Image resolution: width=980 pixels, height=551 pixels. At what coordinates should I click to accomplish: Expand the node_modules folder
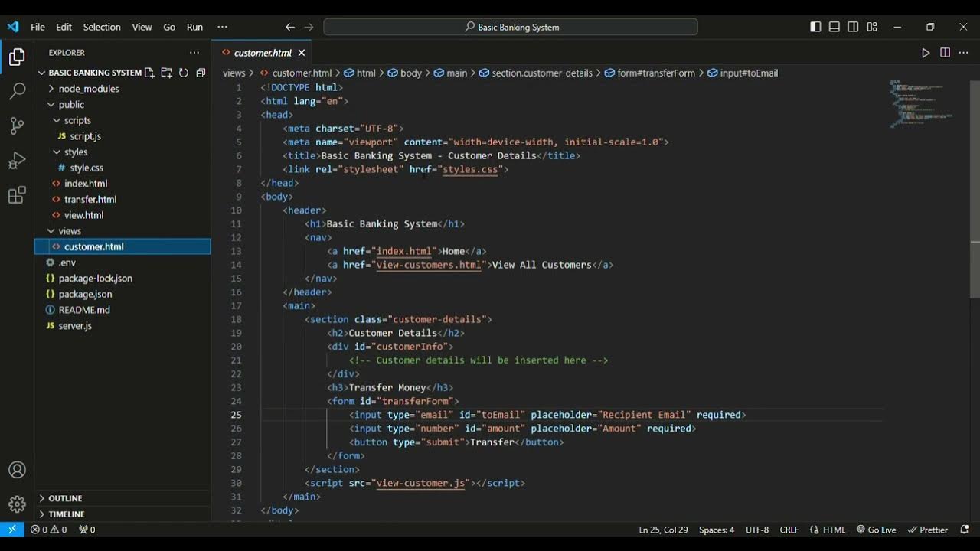click(x=122, y=89)
